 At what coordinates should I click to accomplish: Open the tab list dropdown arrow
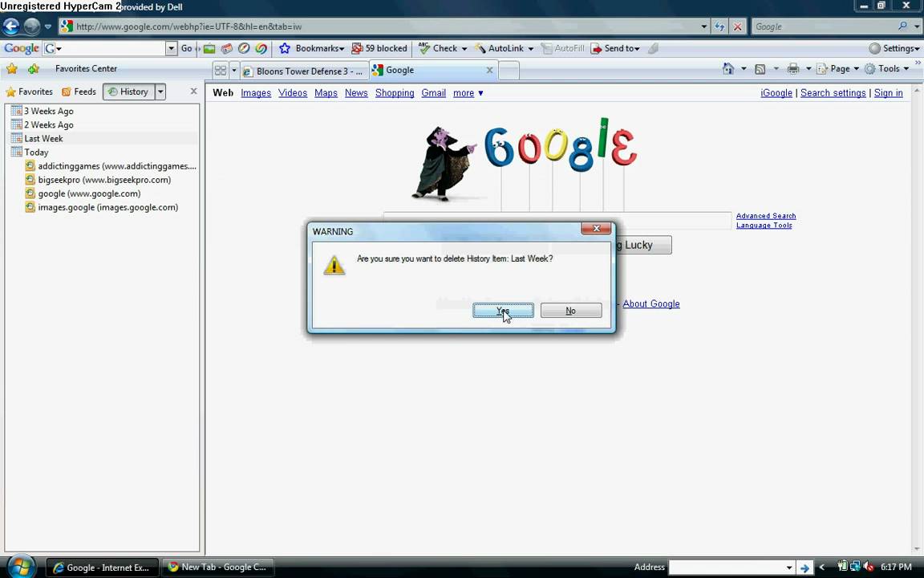234,71
